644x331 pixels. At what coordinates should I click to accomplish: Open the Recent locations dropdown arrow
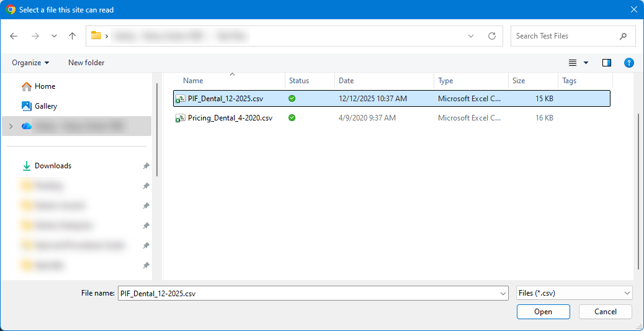click(x=54, y=36)
